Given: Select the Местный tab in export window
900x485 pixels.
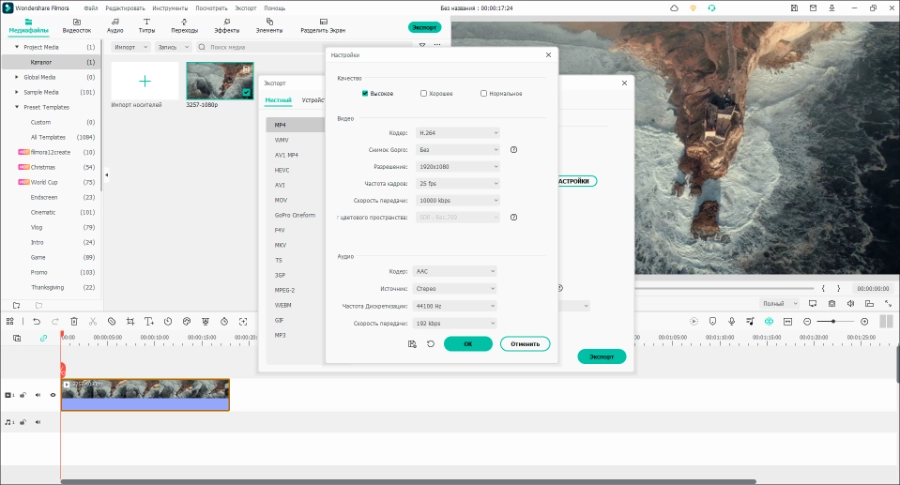Looking at the screenshot, I should [x=278, y=100].
